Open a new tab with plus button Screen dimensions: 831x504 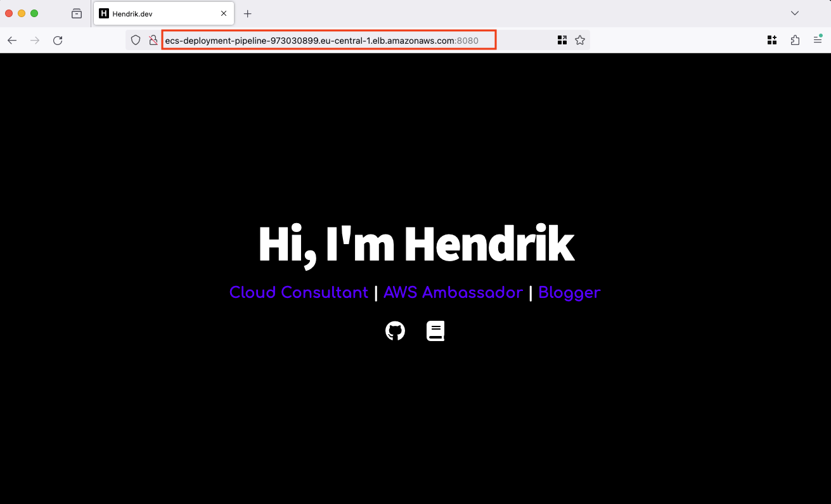click(x=248, y=13)
